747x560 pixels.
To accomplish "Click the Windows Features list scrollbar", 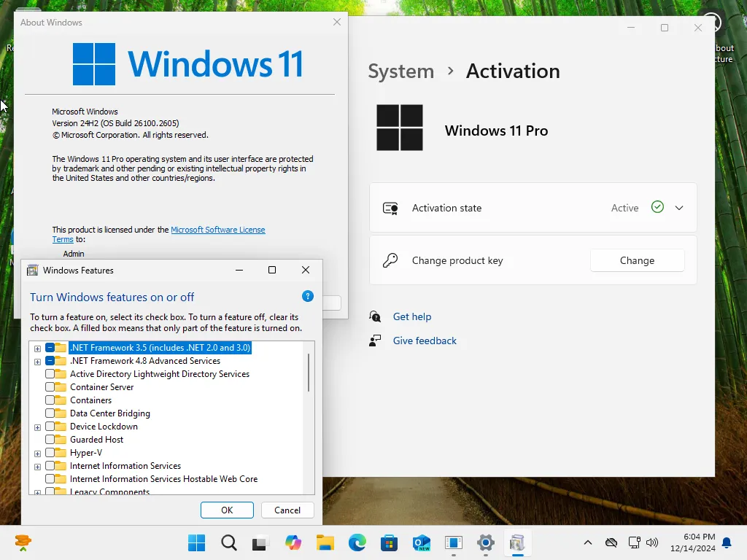I will coord(309,373).
